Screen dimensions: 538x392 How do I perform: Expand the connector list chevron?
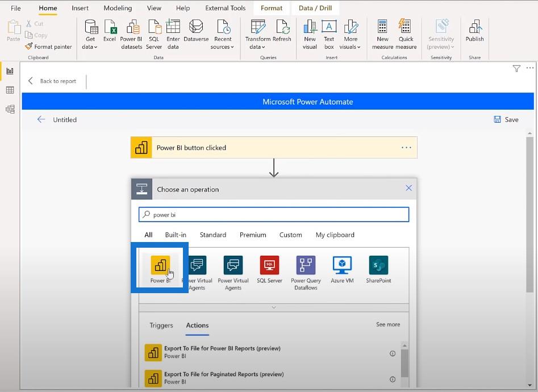click(x=274, y=307)
